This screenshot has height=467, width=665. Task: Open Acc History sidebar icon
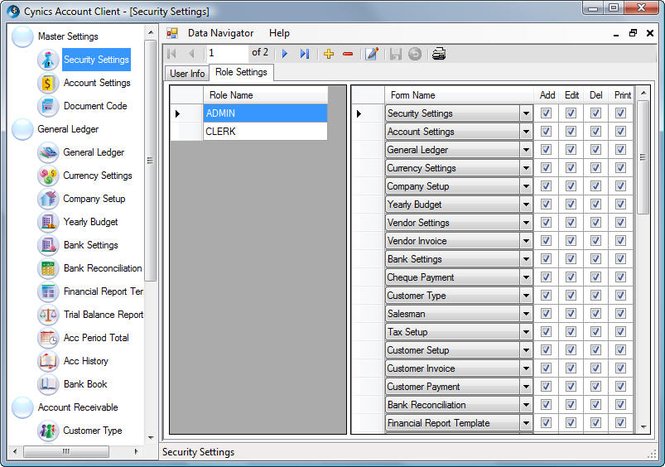pos(48,361)
